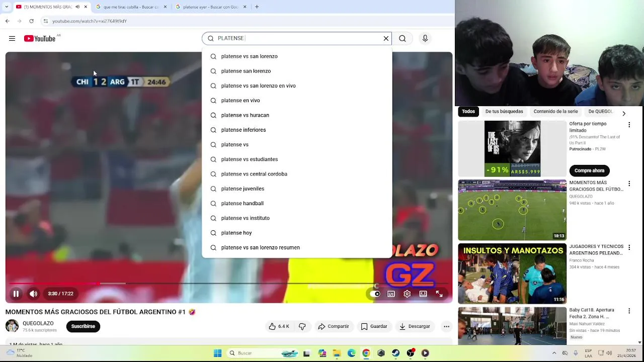Expand the hidden system tray icons chevron
Viewport: 644px width, 362px height.
[554, 353]
